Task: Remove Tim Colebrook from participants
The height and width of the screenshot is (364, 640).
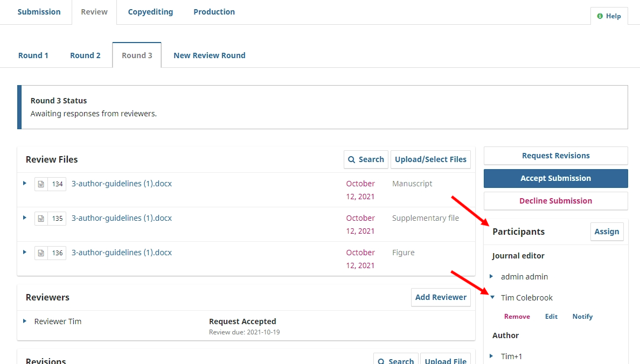Action: tap(517, 317)
